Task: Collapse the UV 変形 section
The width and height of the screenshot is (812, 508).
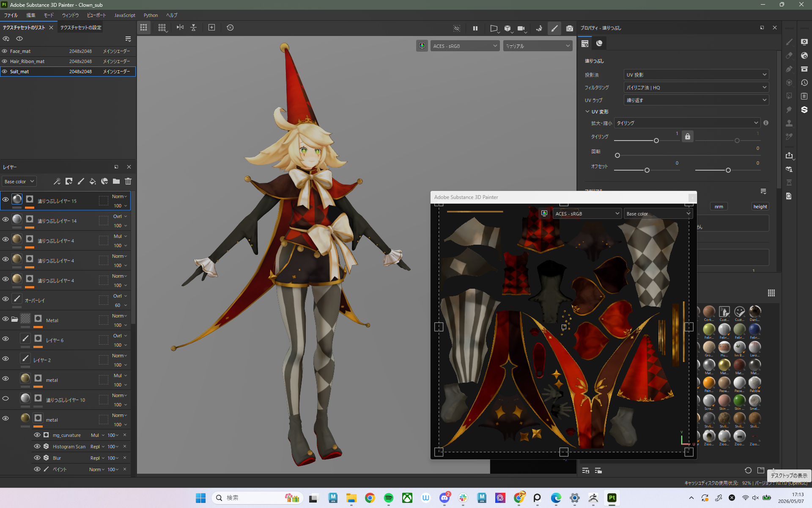Action: (587, 111)
